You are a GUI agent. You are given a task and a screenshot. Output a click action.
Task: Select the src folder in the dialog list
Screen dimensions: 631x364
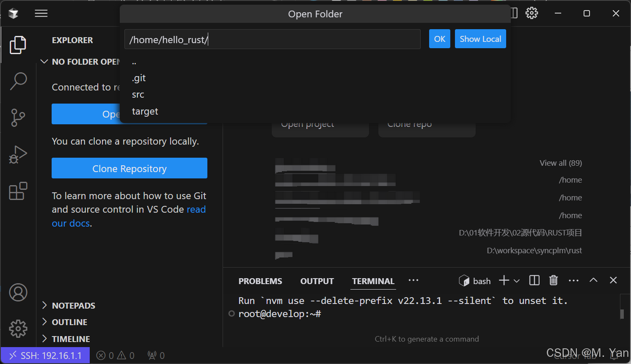coord(138,94)
